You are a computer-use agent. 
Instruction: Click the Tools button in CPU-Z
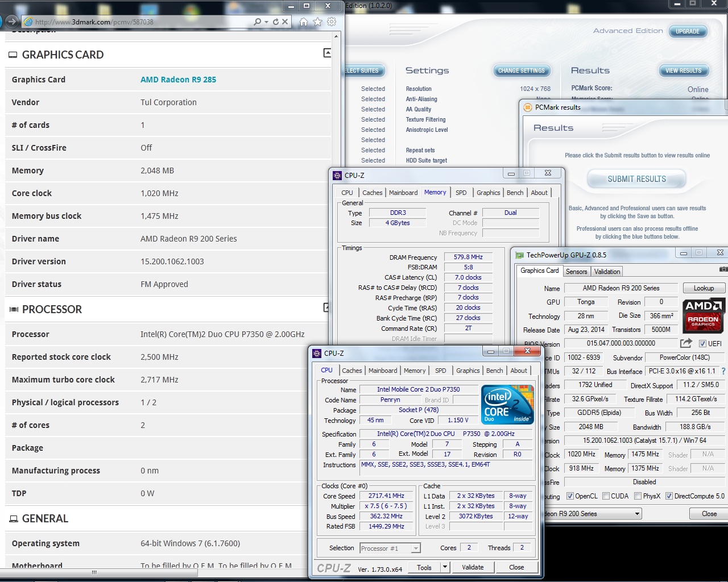click(x=424, y=567)
